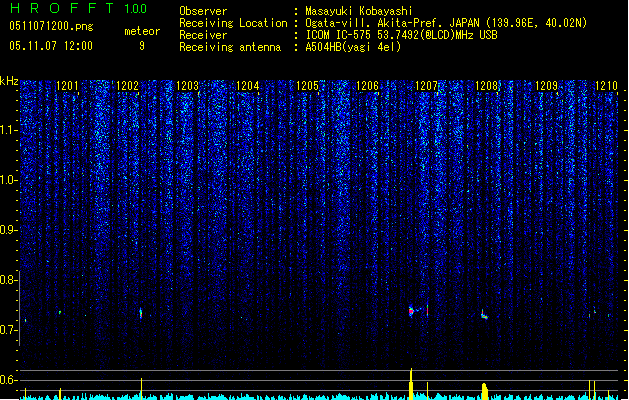
Task: Click the observer name Masayuki Kobayashi
Action: tap(359, 11)
